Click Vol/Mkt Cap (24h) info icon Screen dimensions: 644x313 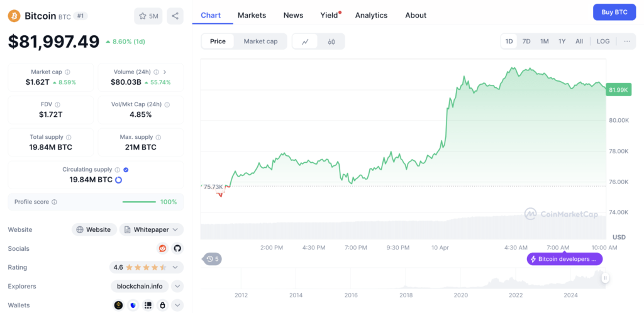pyautogui.click(x=167, y=104)
